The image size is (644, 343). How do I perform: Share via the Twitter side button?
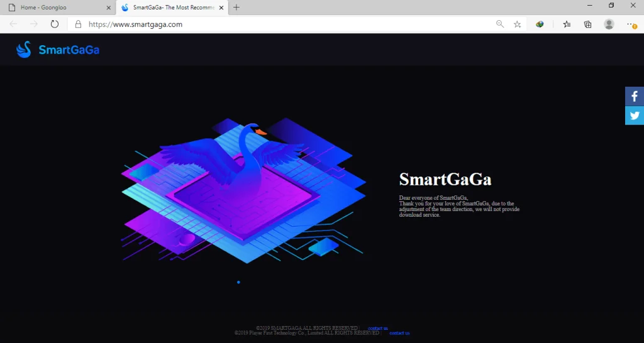(635, 116)
